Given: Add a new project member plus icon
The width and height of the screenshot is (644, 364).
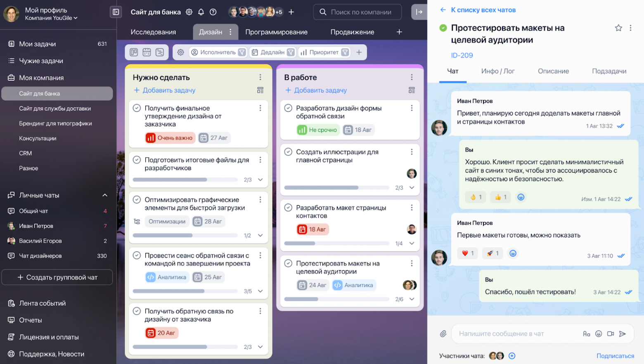Looking at the screenshot, I should pyautogui.click(x=291, y=12).
